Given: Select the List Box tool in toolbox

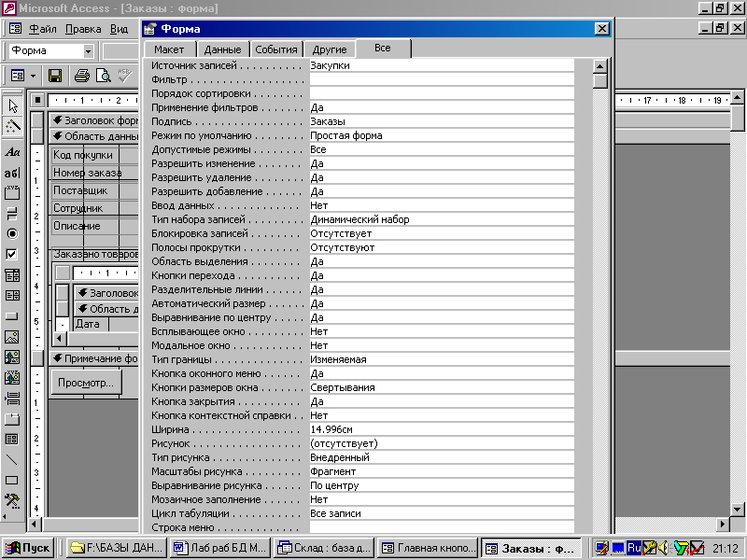Looking at the screenshot, I should coord(12,295).
